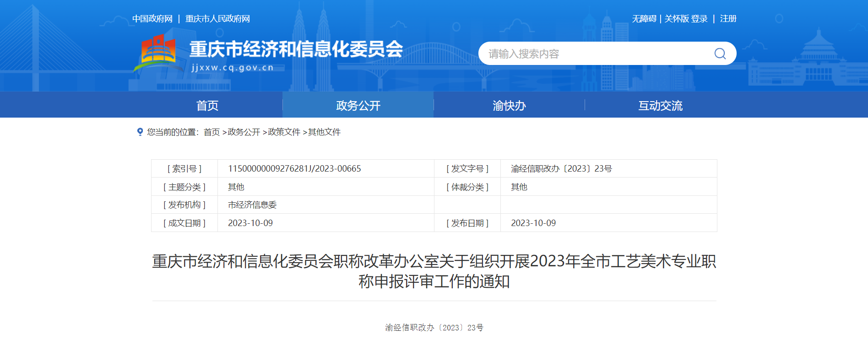The width and height of the screenshot is (868, 340).
Task: Go to 首页 in the navigation bar
Action: [207, 105]
